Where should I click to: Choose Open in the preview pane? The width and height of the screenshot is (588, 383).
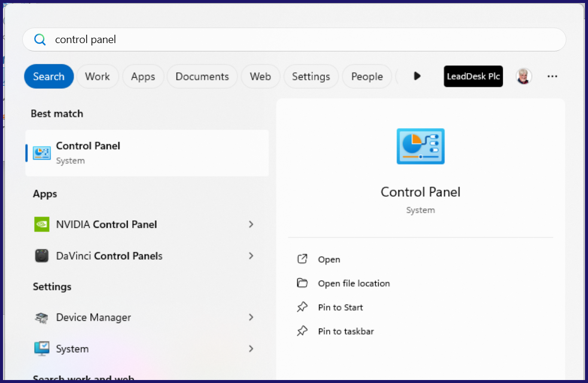[x=329, y=260]
